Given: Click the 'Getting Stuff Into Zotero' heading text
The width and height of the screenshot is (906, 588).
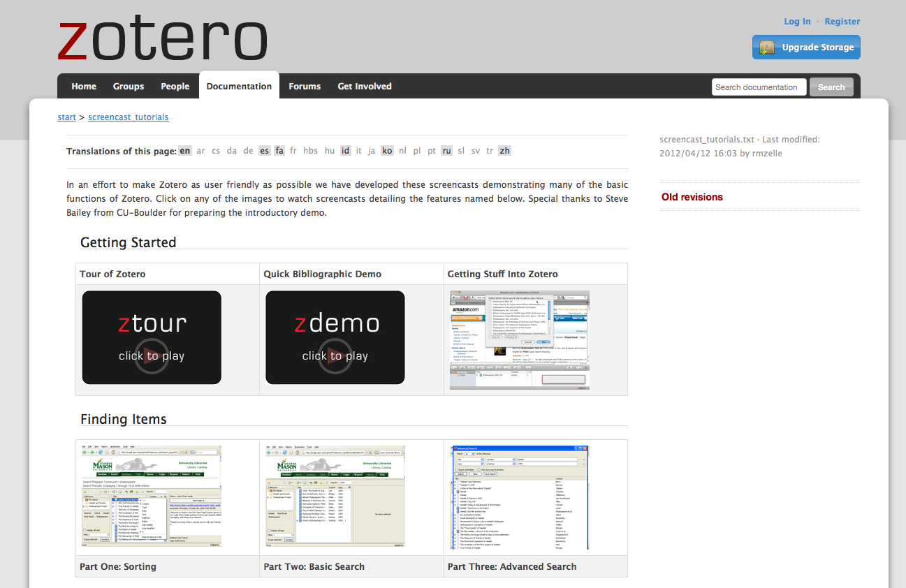Looking at the screenshot, I should coord(503,274).
